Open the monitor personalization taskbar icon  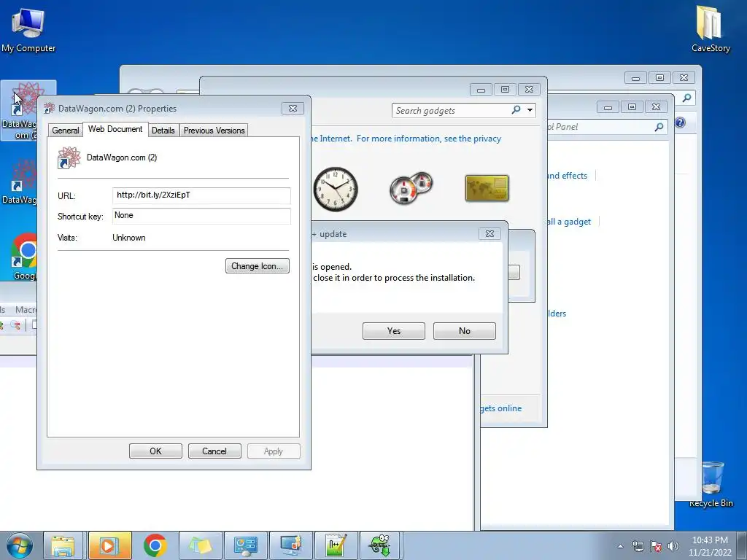[x=290, y=545]
